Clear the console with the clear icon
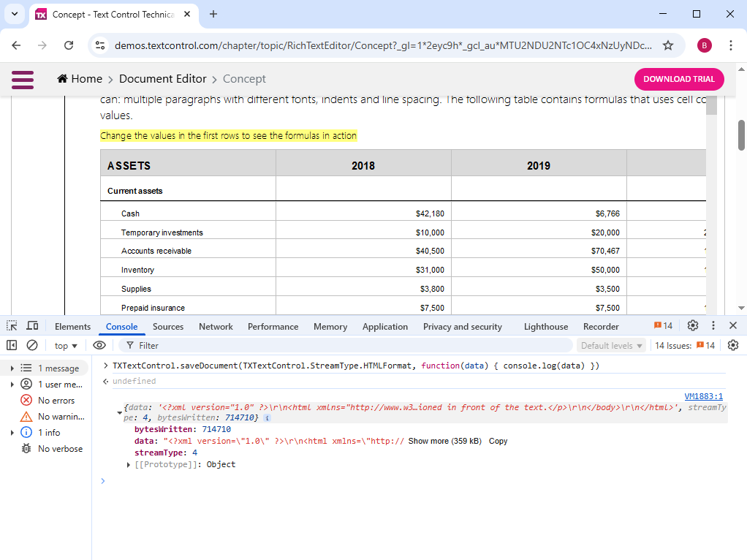Viewport: 747px width, 560px height. [32, 345]
